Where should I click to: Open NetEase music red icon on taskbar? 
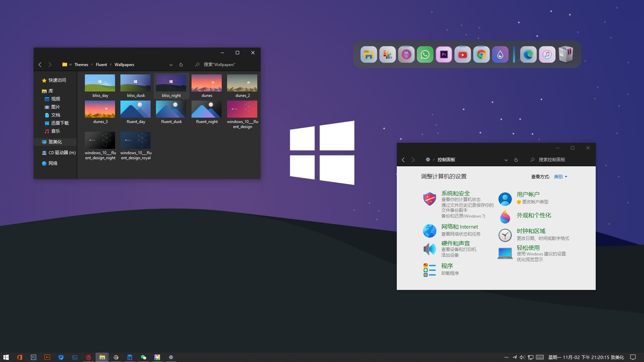pos(88,357)
